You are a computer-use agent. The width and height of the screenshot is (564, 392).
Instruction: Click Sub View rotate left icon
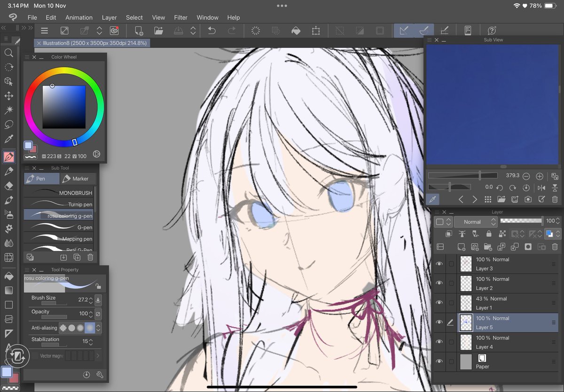click(500, 188)
